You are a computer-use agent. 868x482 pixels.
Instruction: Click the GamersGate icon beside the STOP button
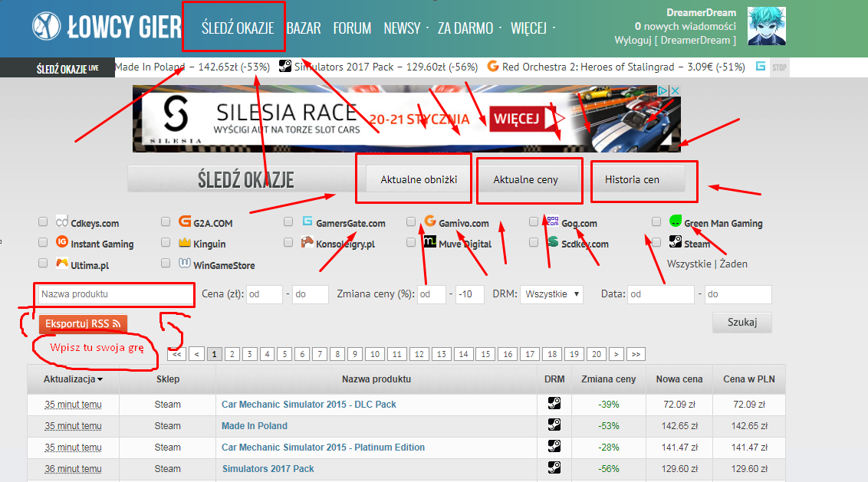[761, 67]
